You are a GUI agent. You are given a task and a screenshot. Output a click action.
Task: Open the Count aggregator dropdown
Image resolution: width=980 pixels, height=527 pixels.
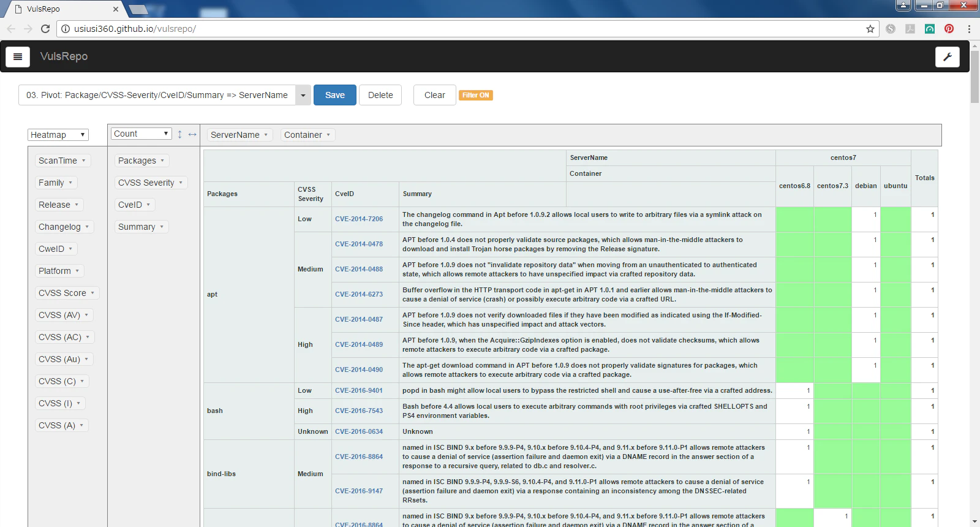[x=141, y=134]
